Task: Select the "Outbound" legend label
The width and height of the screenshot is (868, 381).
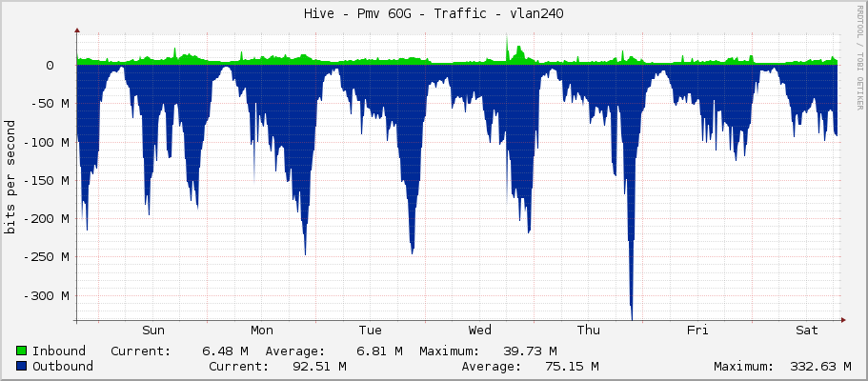Action: (63, 366)
